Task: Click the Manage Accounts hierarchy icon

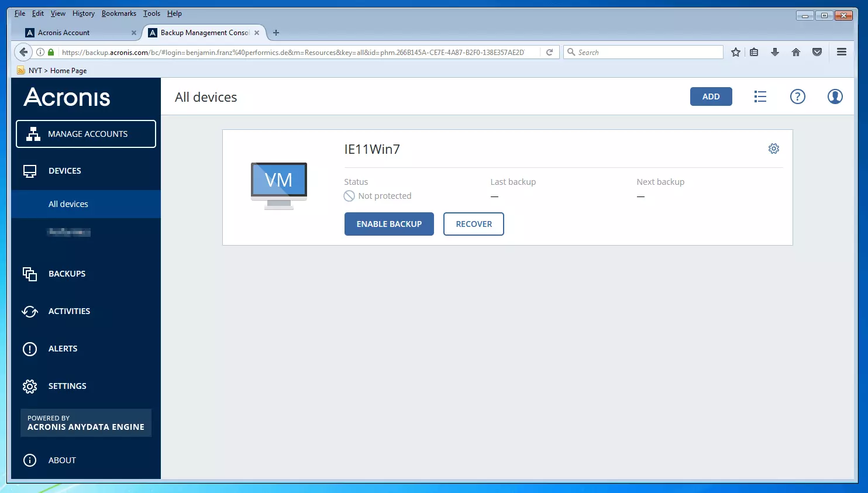Action: pyautogui.click(x=33, y=134)
